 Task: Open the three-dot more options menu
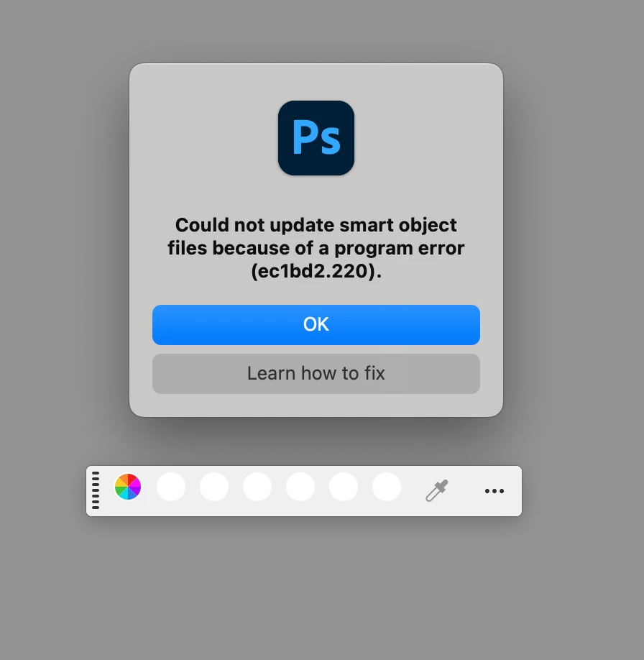[x=494, y=491]
